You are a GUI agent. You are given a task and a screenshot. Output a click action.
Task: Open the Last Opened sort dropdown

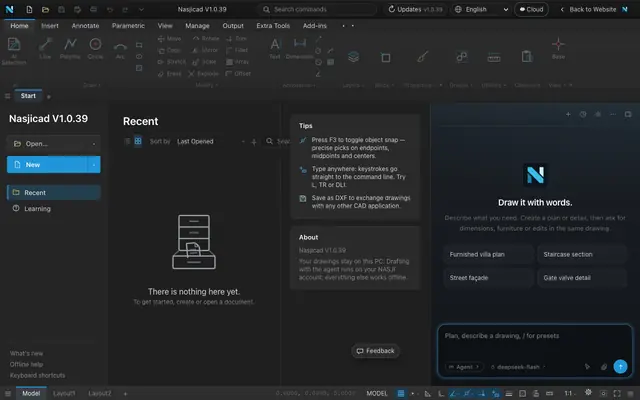click(x=210, y=141)
